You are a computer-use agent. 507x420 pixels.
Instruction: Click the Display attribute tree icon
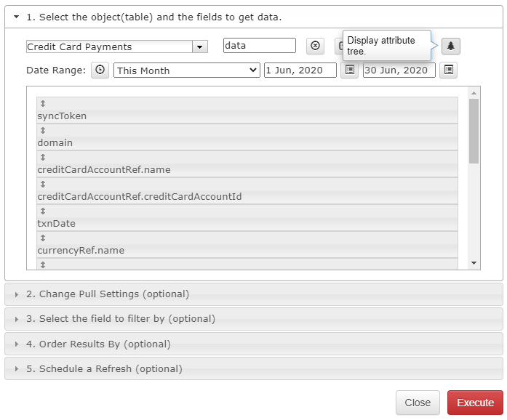[451, 46]
